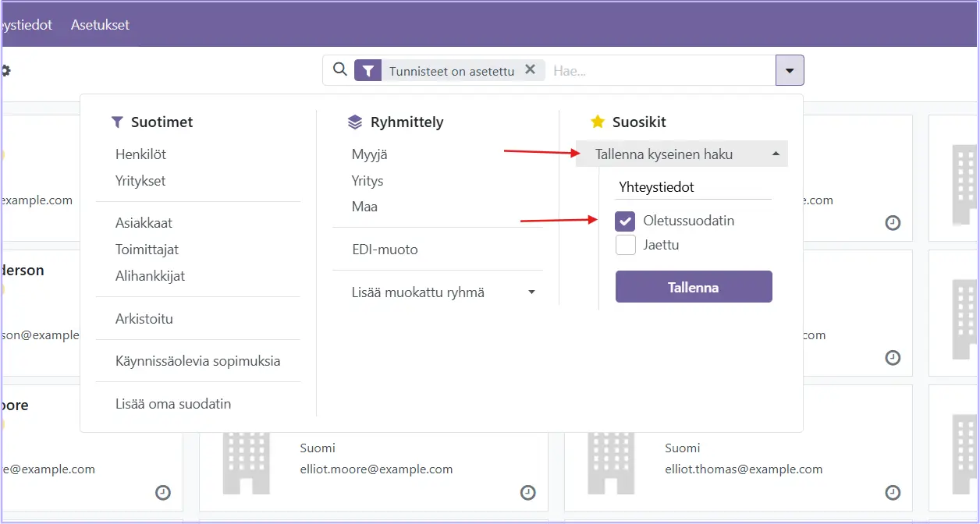980x524 pixels.
Task: Click the purple funnel filter icon
Action: 367,71
